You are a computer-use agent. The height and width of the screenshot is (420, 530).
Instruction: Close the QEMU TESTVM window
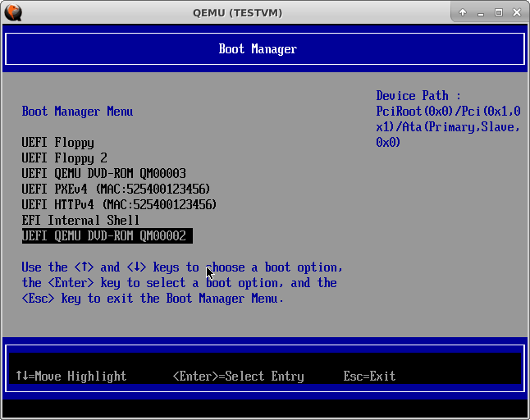coord(517,13)
